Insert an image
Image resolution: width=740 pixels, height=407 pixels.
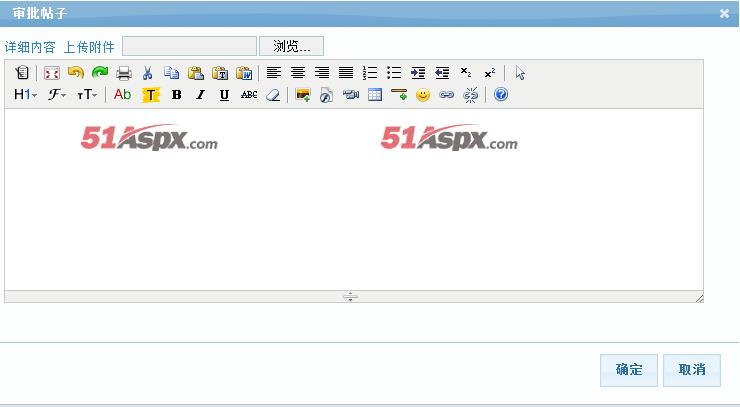point(303,94)
